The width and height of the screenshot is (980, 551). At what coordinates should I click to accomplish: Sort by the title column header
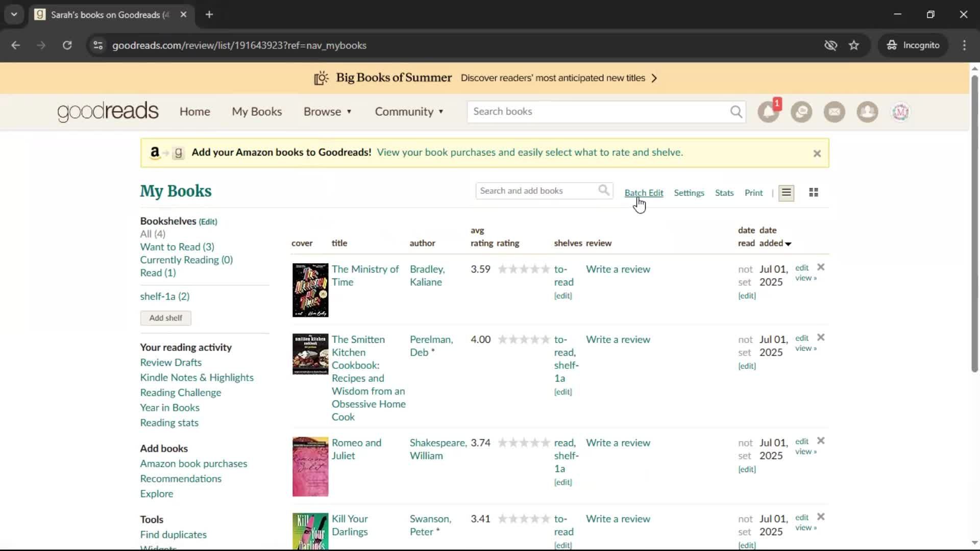tap(339, 243)
